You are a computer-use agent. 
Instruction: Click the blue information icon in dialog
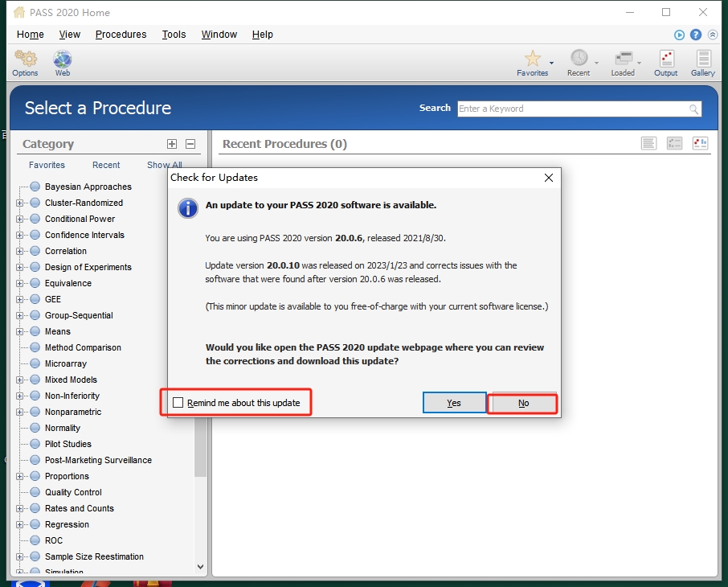coord(187,208)
